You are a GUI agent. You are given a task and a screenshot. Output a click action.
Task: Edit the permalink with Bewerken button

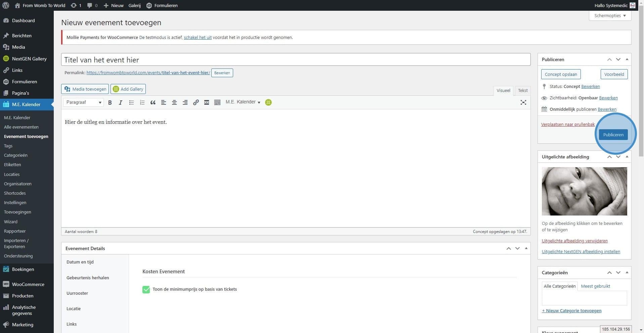coord(222,73)
